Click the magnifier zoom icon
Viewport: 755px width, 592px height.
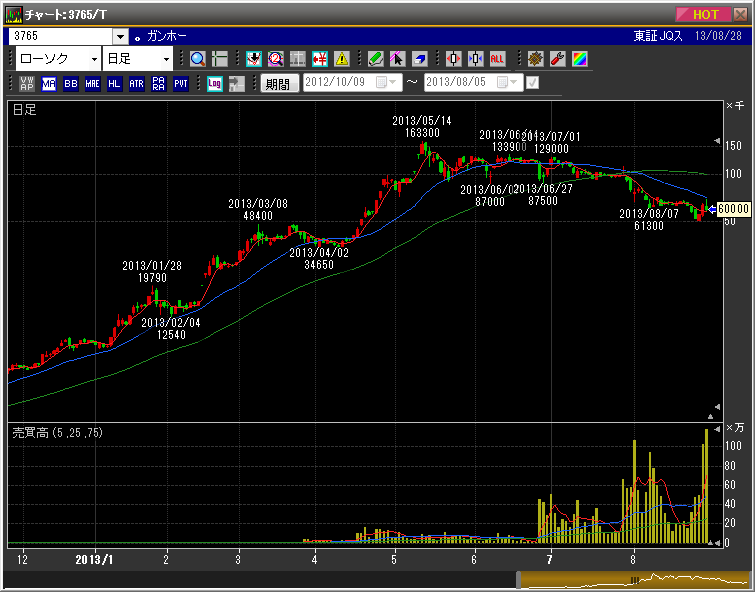pyautogui.click(x=197, y=59)
